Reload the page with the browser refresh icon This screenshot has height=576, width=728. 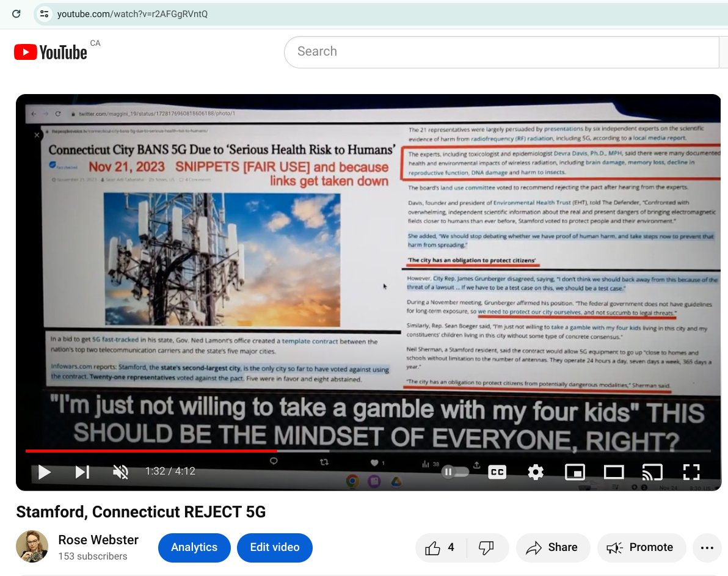pyautogui.click(x=16, y=13)
